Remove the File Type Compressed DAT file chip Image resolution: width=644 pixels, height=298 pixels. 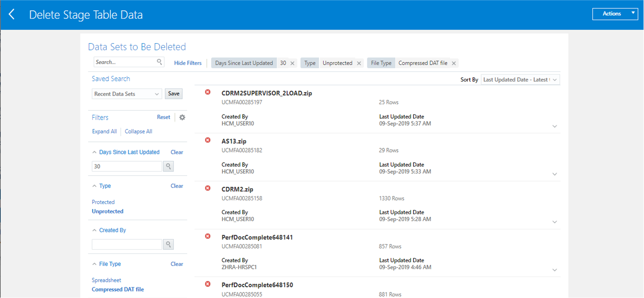pos(454,63)
